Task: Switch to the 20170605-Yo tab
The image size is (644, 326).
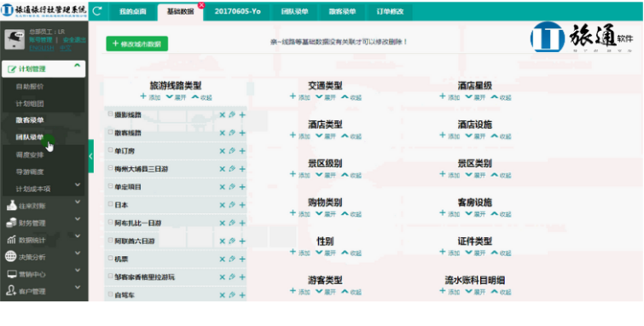Action: [x=237, y=12]
